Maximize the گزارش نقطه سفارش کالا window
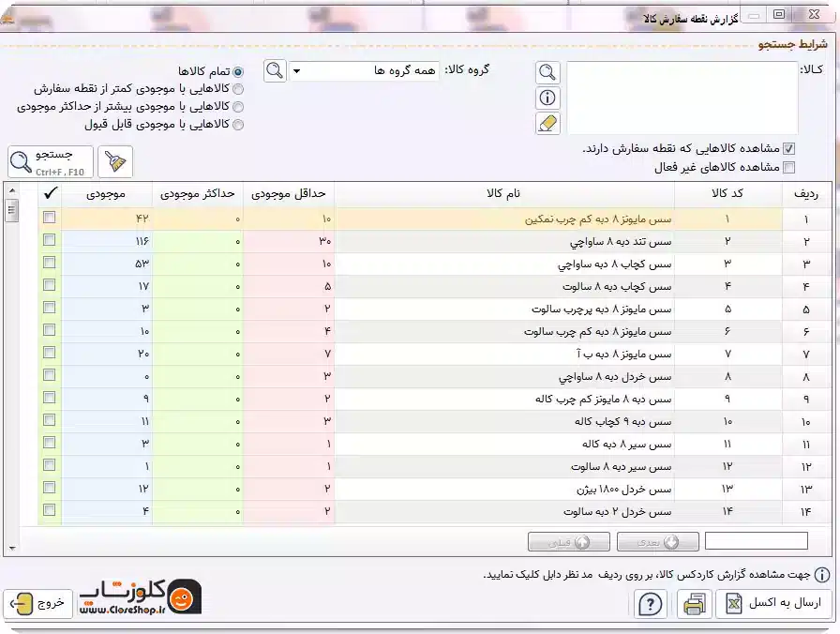This screenshot has width=840, height=634. coord(779,14)
